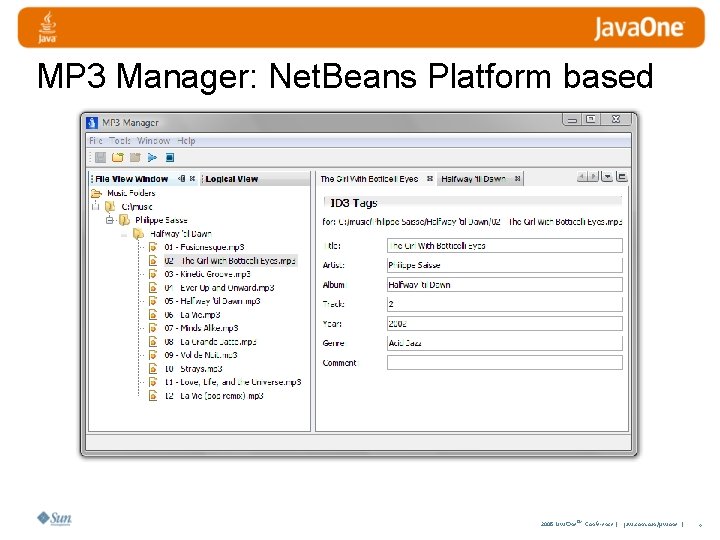Close The Girl With Botticelli Eyes tab

430,179
